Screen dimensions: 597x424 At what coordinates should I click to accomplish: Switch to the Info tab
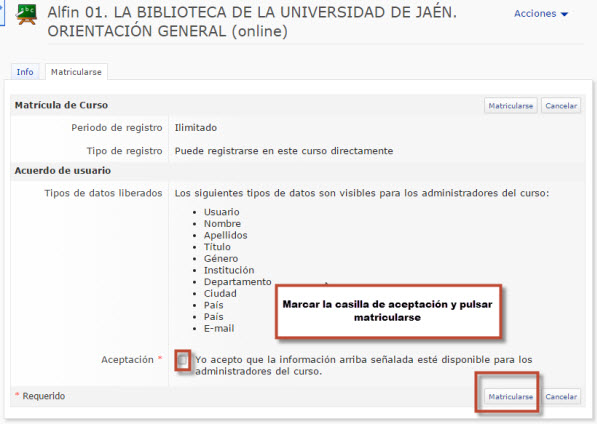[x=25, y=72]
